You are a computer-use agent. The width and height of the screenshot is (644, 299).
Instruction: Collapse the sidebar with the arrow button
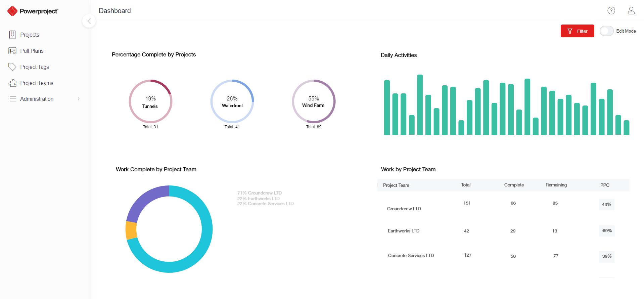(89, 21)
